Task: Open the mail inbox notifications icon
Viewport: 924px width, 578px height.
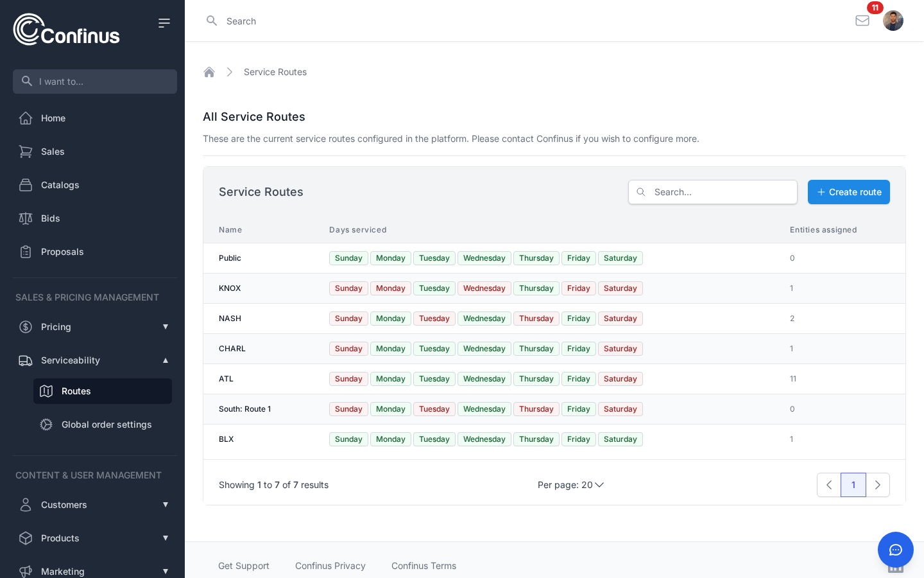Action: [862, 21]
